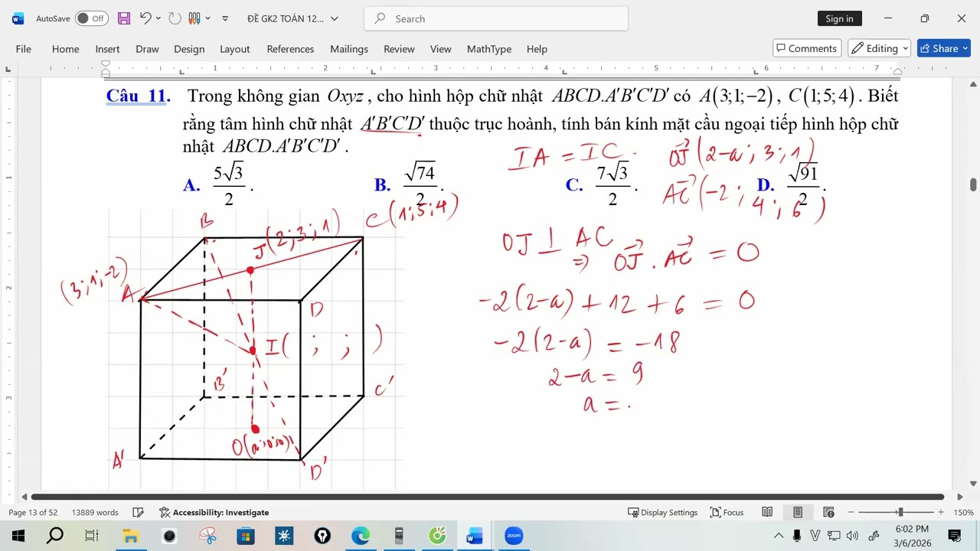This screenshot has width=980, height=551.
Task: Open File Explorer from taskbar
Action: pyautogui.click(x=130, y=536)
